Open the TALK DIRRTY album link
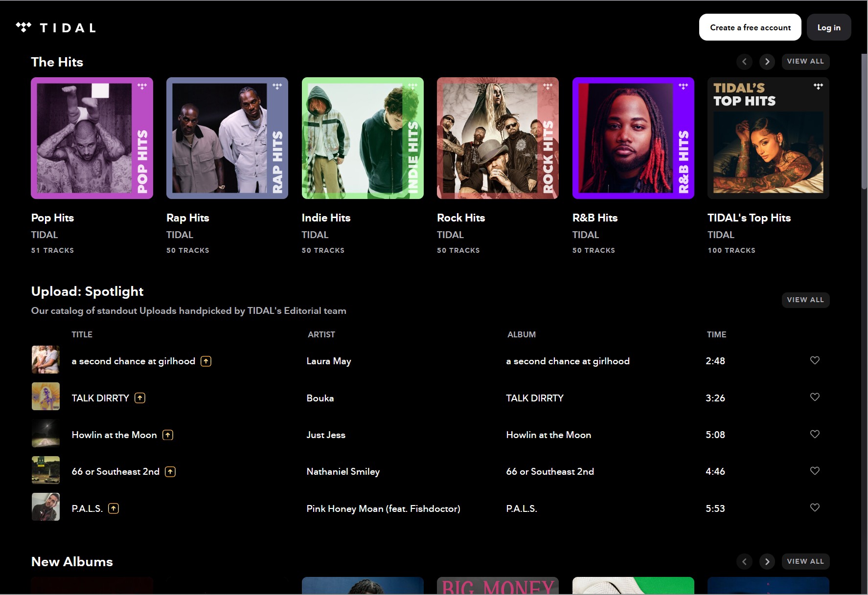 pos(535,398)
